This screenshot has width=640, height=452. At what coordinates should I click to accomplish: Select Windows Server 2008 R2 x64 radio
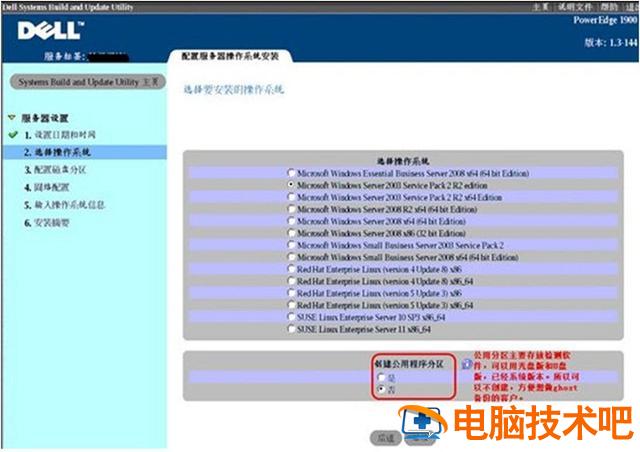pyautogui.click(x=291, y=209)
